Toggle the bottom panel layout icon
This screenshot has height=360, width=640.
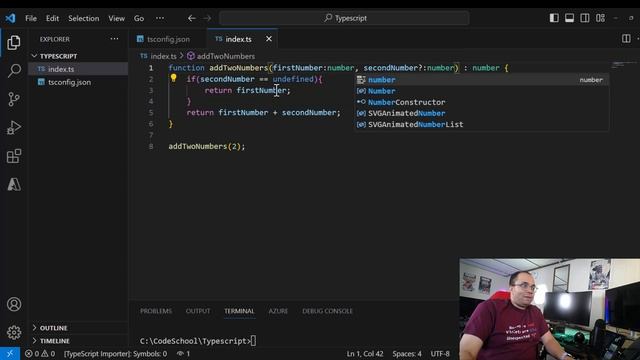(569, 18)
